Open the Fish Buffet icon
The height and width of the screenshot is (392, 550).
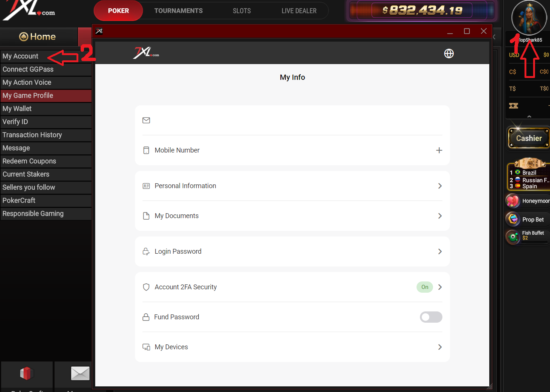click(x=513, y=237)
